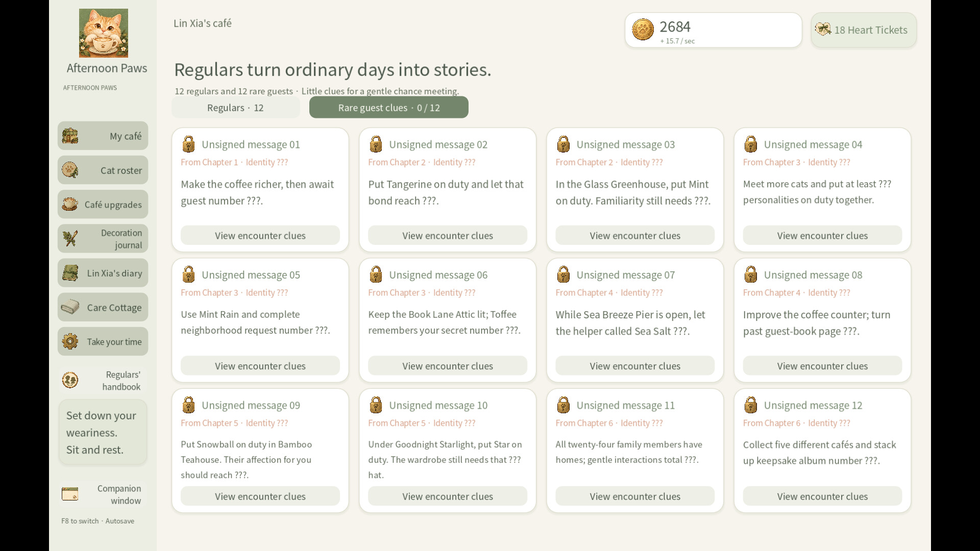Open the Decoration journal
The image size is (980, 551).
click(x=103, y=238)
